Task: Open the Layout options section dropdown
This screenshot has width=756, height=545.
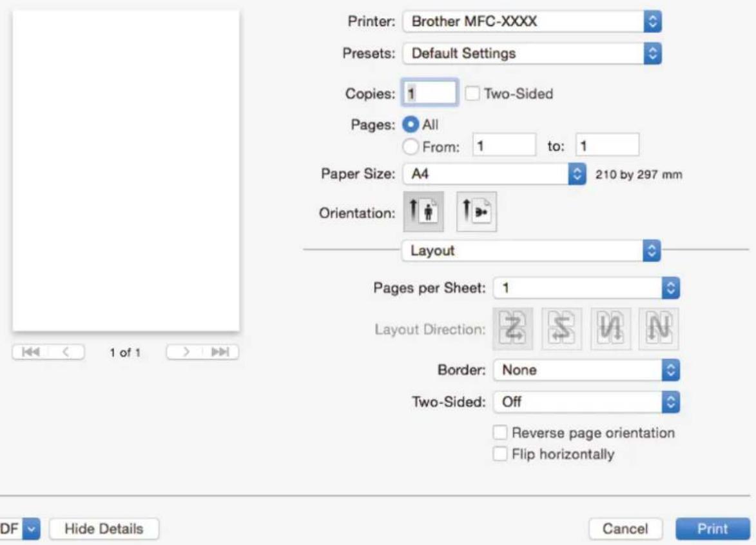Action: tap(531, 250)
